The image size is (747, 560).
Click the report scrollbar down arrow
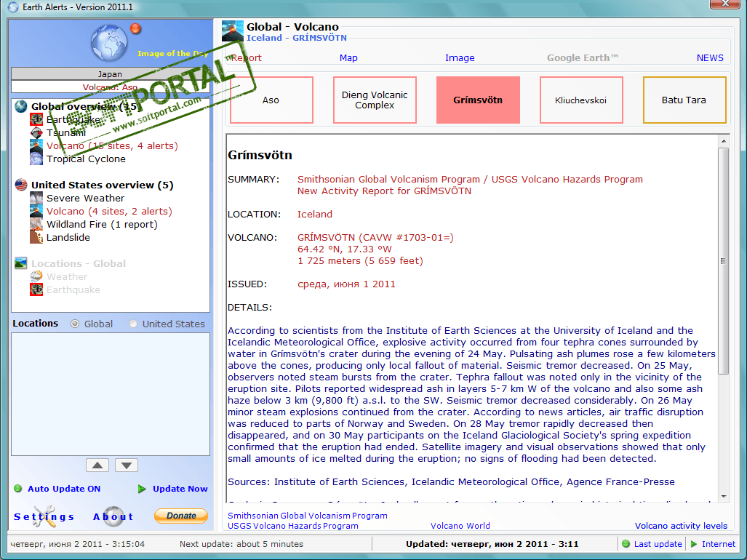[724, 497]
